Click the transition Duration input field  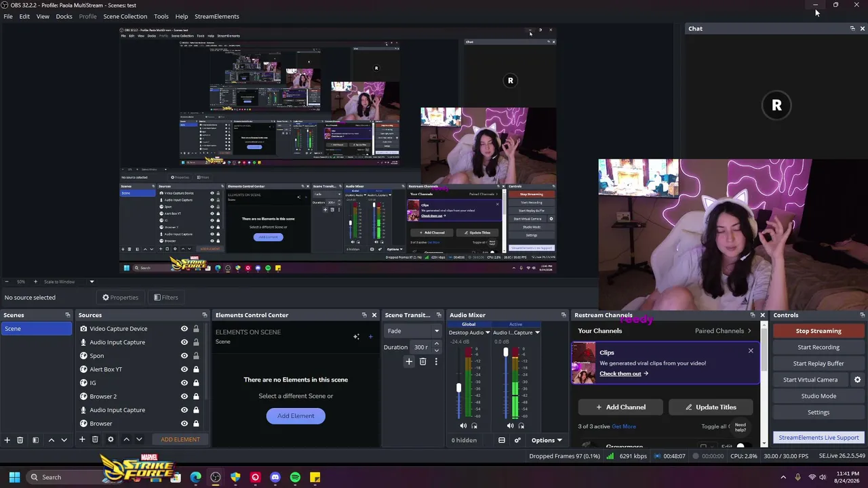[421, 347]
